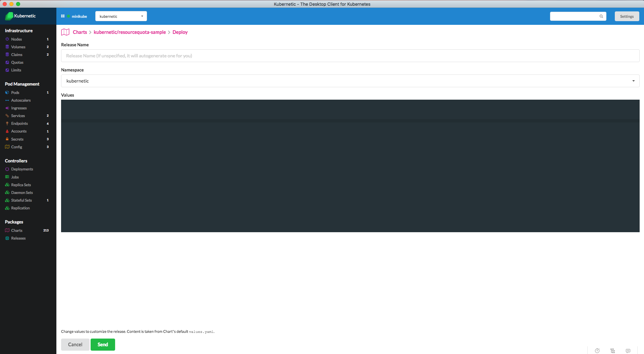Image resolution: width=644 pixels, height=354 pixels.
Task: Click the Ingresses icon
Action: coord(7,108)
